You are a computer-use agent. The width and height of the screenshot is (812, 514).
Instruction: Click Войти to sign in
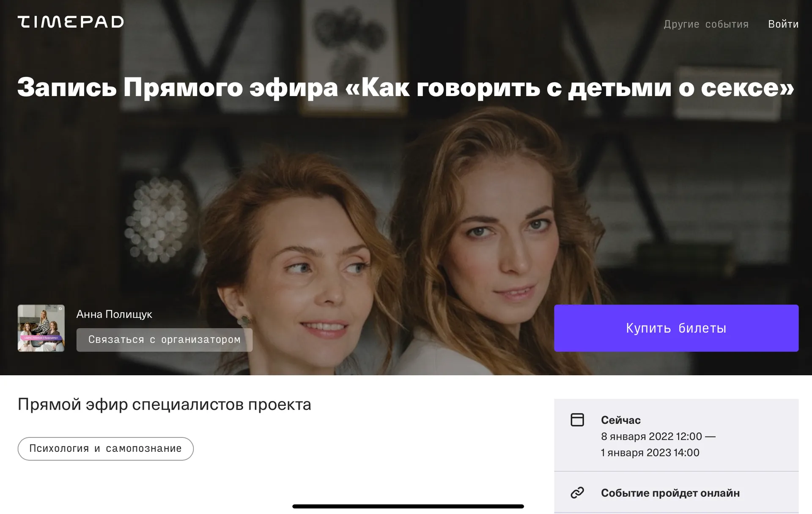(x=783, y=24)
